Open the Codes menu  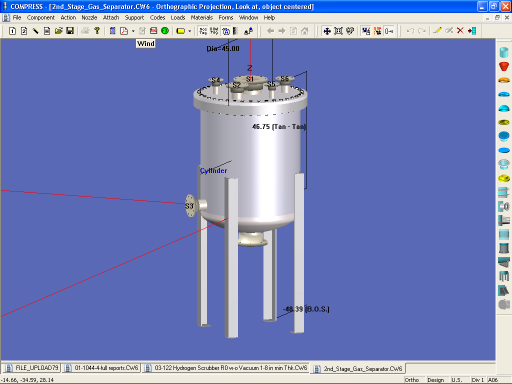coord(157,18)
